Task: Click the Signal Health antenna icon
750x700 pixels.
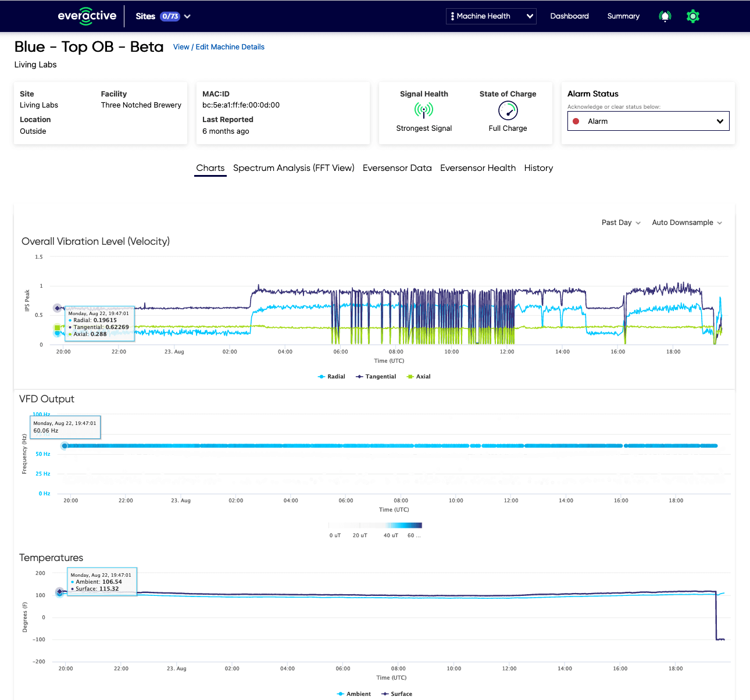Action: pos(424,110)
